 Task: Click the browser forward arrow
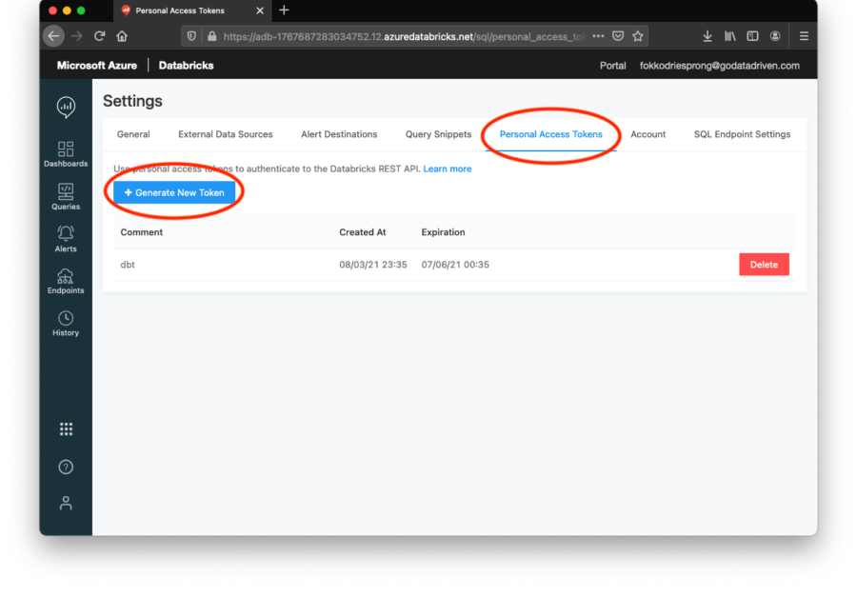click(x=76, y=36)
